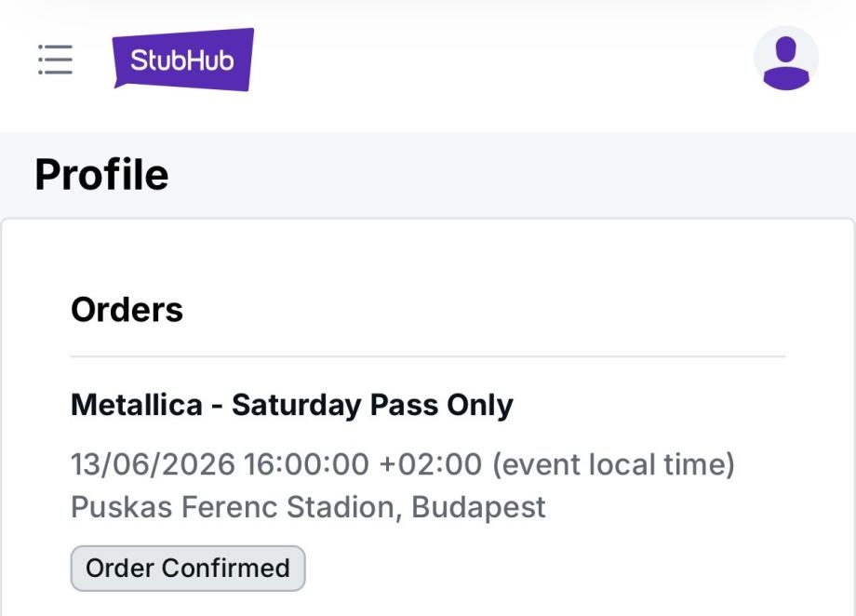The image size is (856, 616).
Task: Click the Profile page heading
Action: point(101,175)
